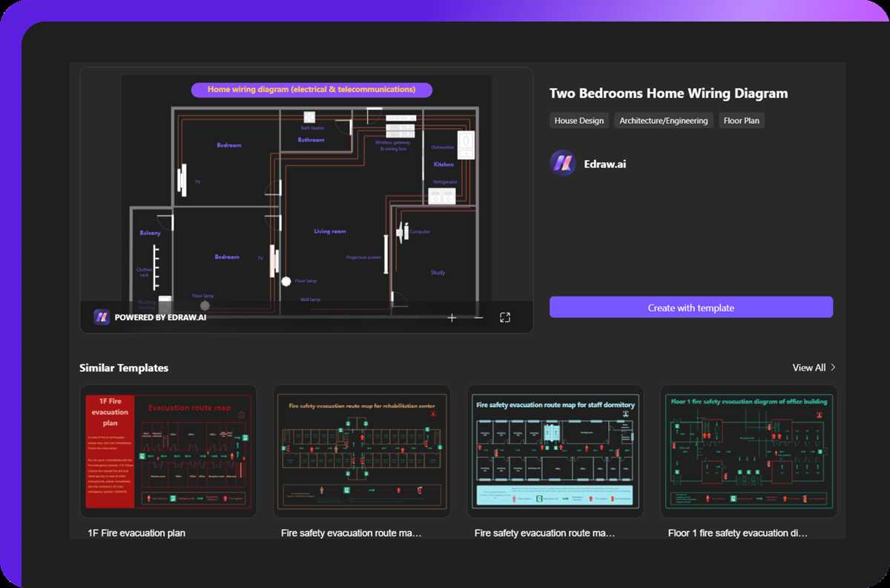890x588 pixels.
Task: Click the 'Study' label in the diagram
Action: point(438,272)
